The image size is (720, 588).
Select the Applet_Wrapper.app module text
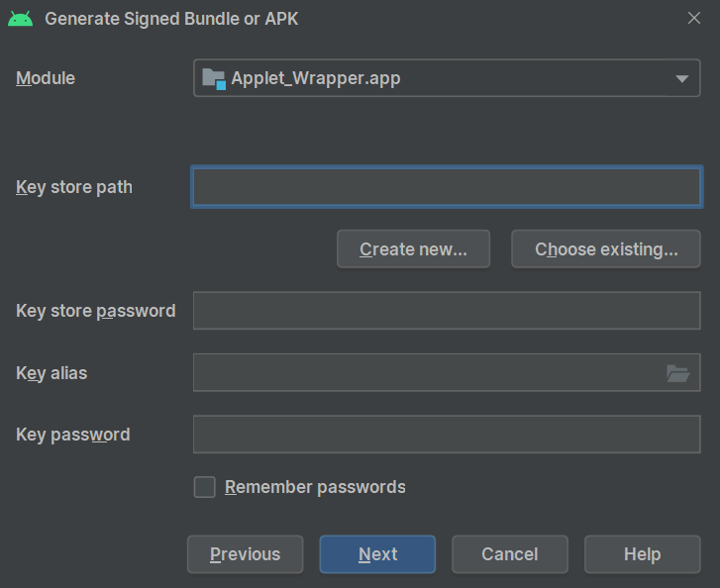[315, 79]
